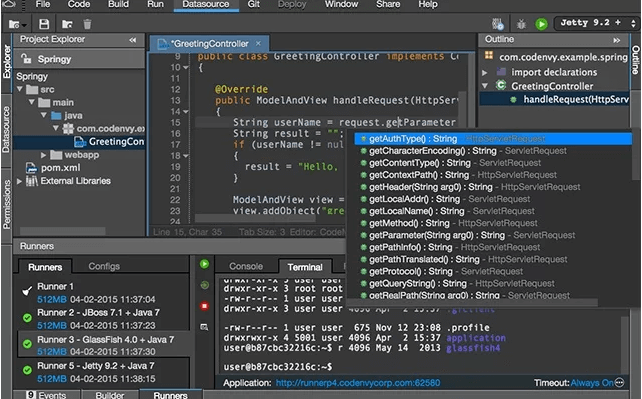Open the Git menu
This screenshot has height=399, width=642.
[253, 5]
